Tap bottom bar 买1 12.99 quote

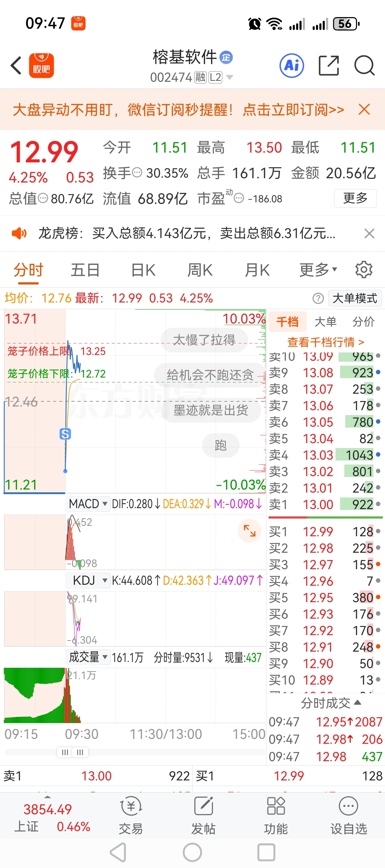289,776
